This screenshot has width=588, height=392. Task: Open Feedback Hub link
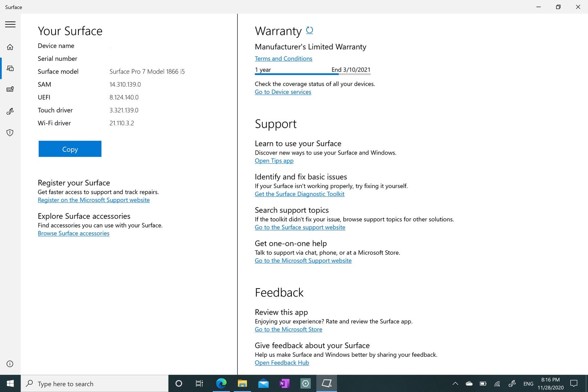click(282, 363)
